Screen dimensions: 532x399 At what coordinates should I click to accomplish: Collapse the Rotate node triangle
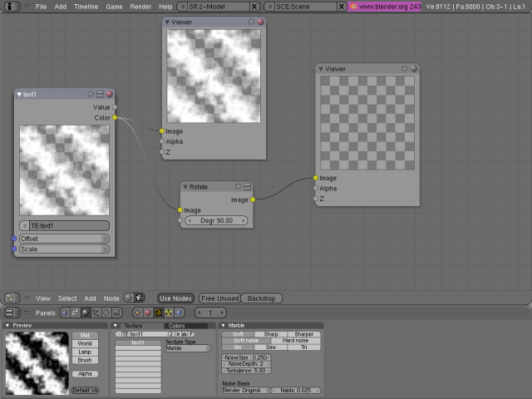[x=185, y=187]
